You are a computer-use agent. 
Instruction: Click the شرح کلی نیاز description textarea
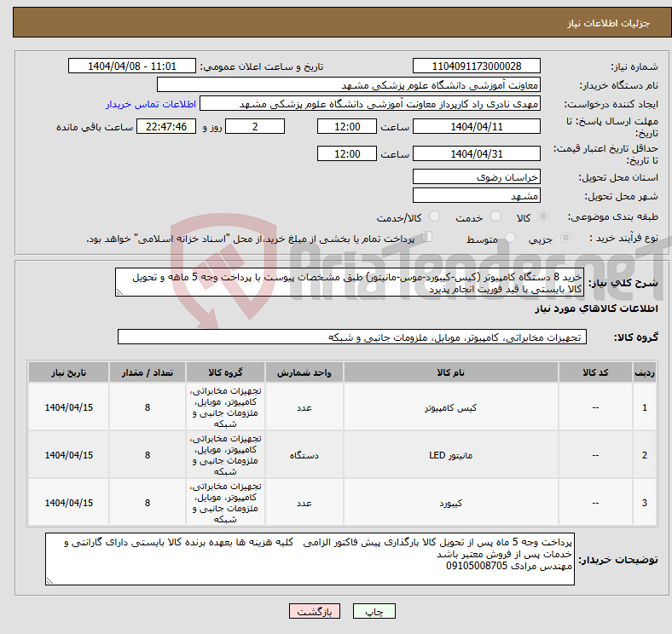coord(350,282)
